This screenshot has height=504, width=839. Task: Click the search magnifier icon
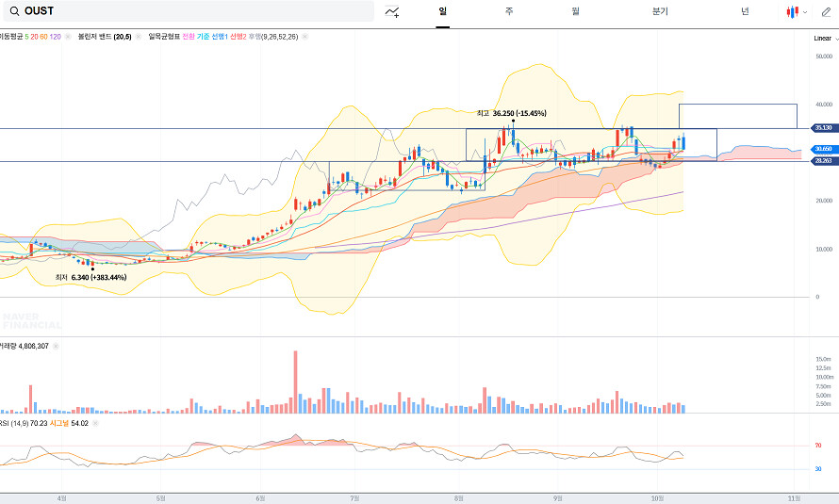14,11
